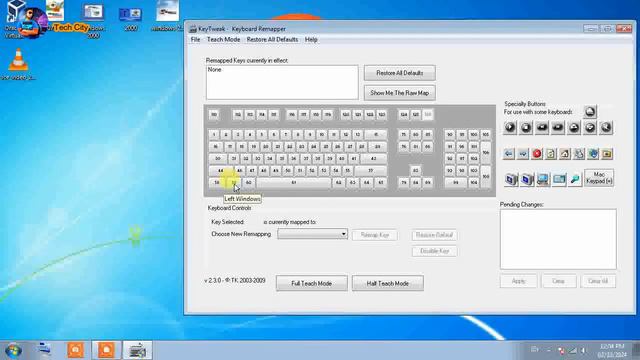This screenshot has width=640, height=360.
Task: Click the magnifier search specialty button
Action: (575, 179)
